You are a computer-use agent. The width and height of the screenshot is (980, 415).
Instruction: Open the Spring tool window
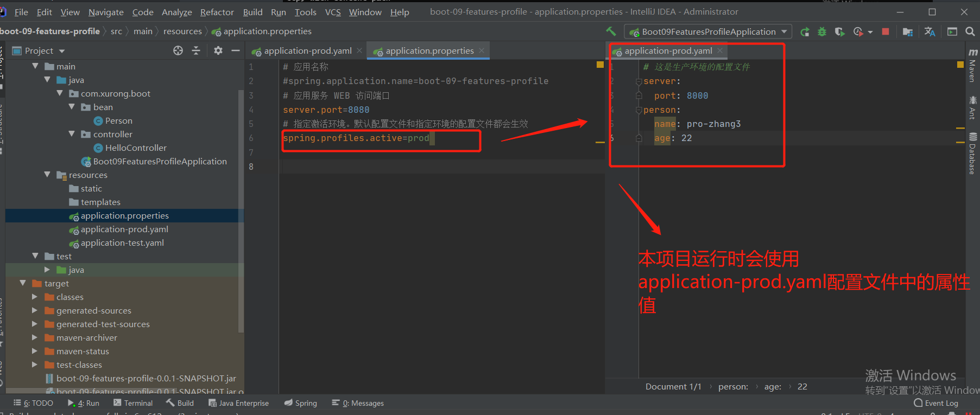301,403
